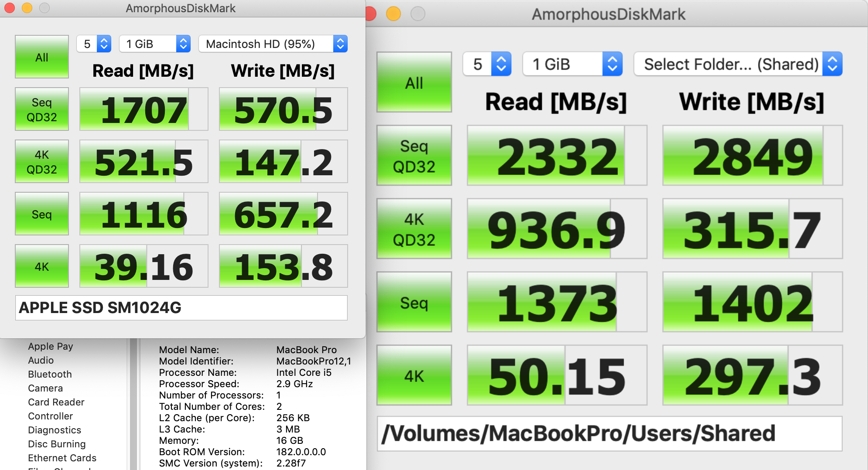Click the 2849 Seq QD32 write result

tap(752, 156)
